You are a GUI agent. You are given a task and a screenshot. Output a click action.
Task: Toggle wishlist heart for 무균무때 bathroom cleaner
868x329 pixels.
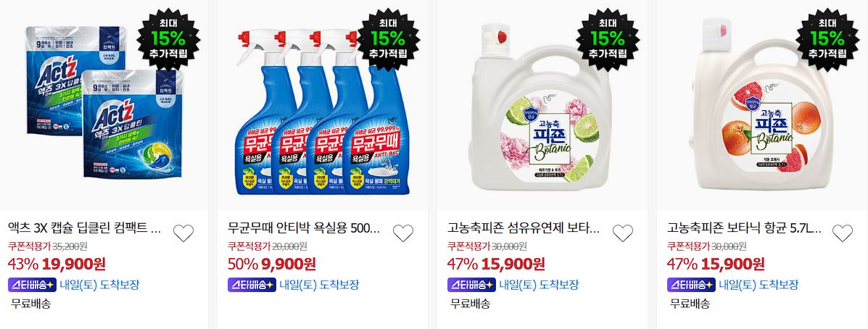coord(403,233)
